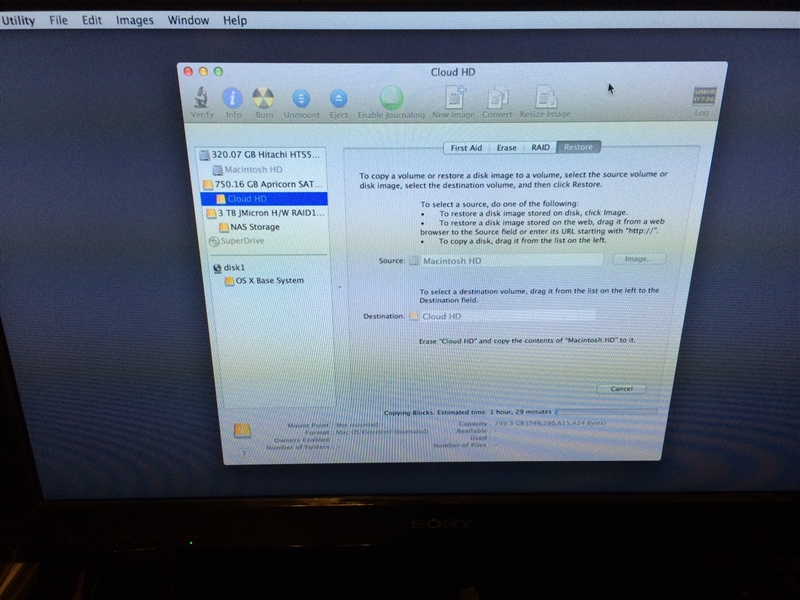This screenshot has height=600, width=800.
Task: Open the Disk Utility application menu
Action: [18, 20]
